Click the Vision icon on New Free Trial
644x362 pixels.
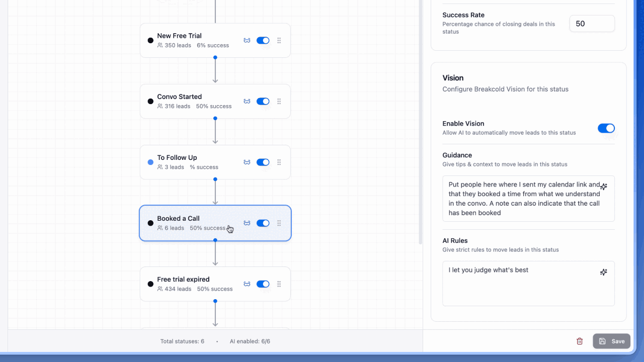(247, 41)
